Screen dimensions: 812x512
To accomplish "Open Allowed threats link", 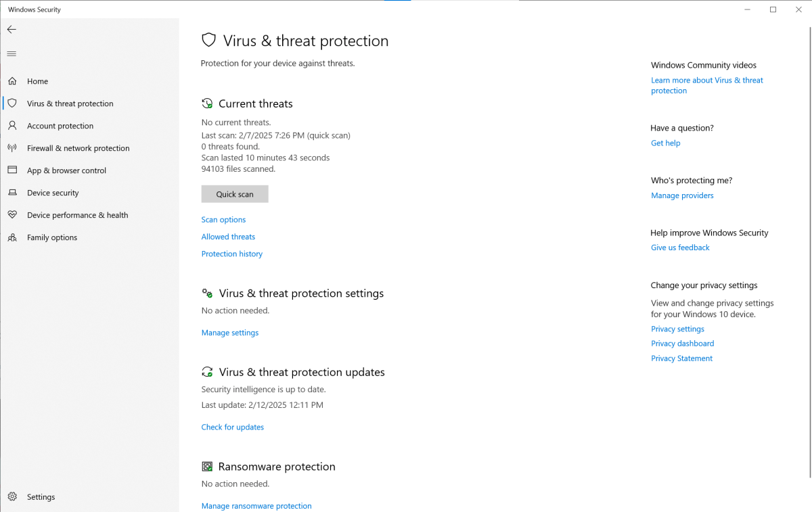I will (x=228, y=237).
